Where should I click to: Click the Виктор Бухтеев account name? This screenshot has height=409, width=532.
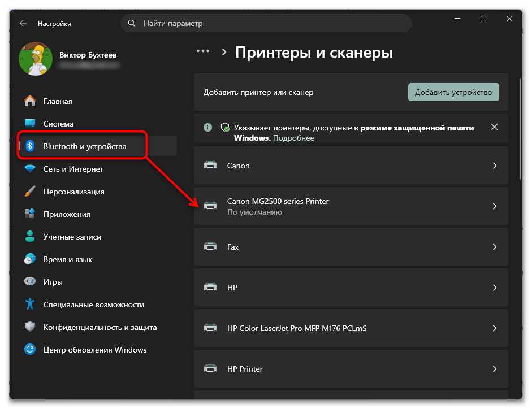pyautogui.click(x=88, y=55)
